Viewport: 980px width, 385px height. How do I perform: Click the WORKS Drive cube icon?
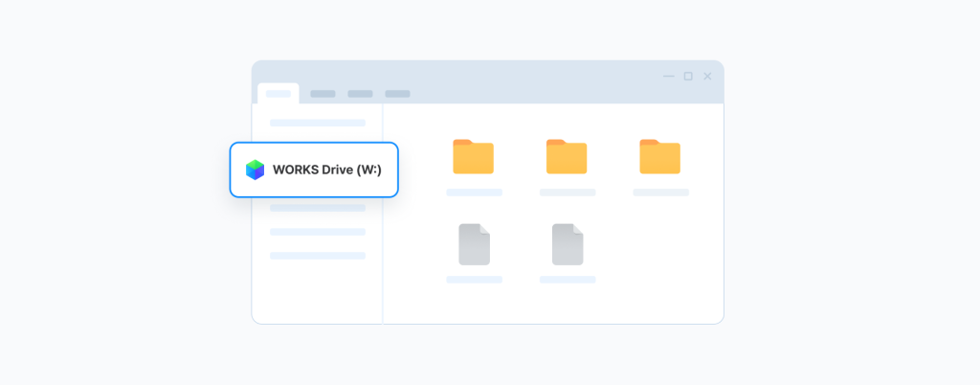click(x=255, y=170)
